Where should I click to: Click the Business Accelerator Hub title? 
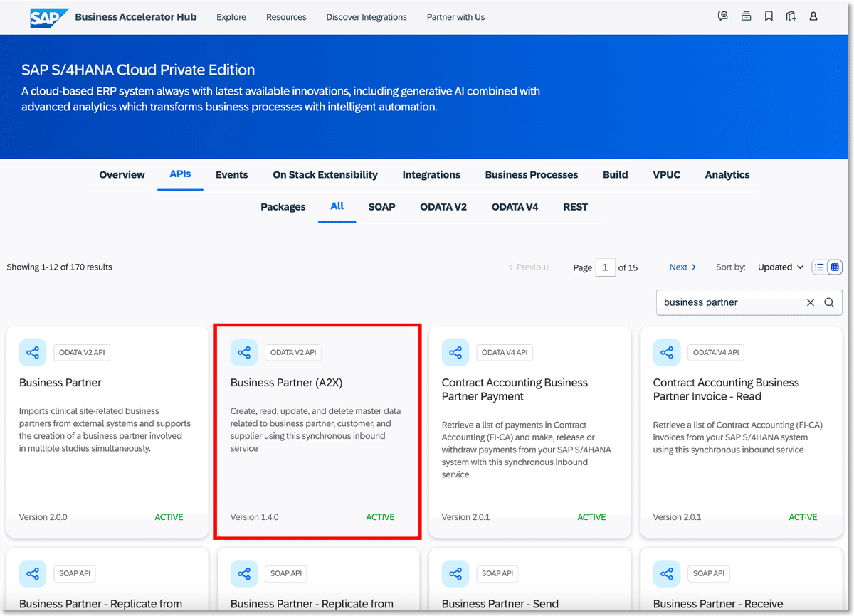pyautogui.click(x=136, y=17)
